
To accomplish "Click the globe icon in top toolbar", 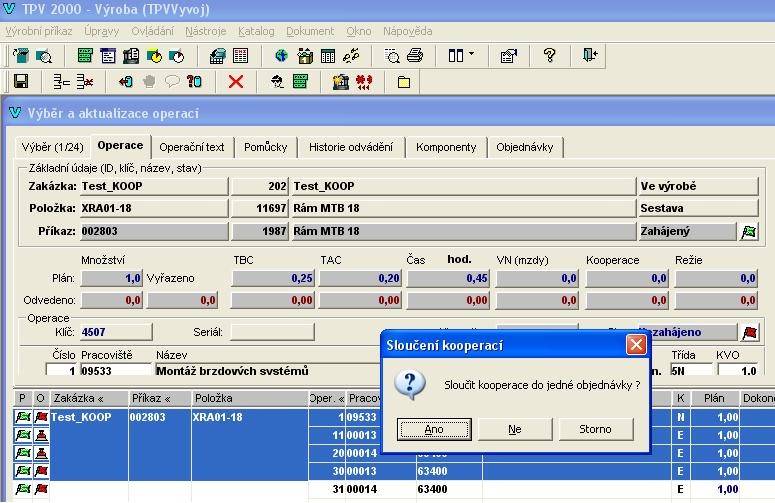I will (281, 55).
